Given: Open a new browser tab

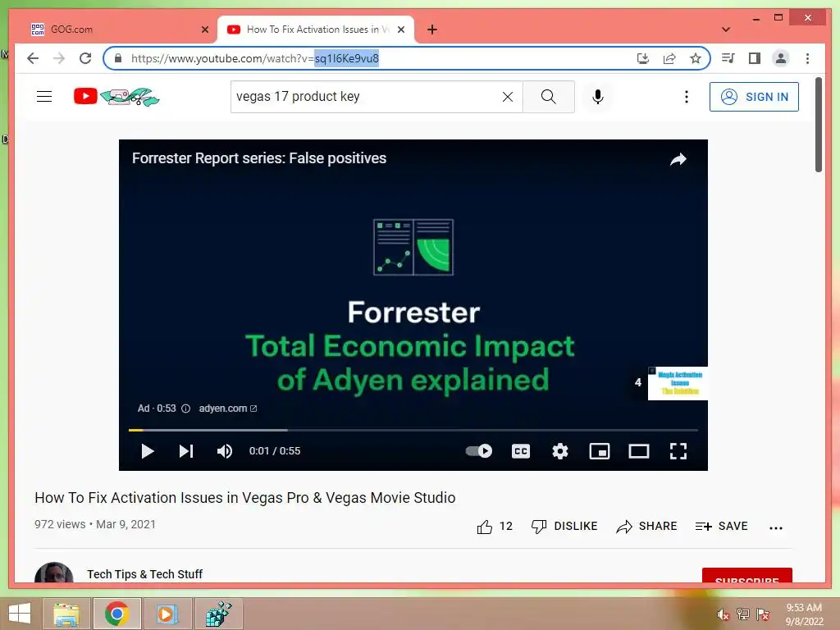Looking at the screenshot, I should point(432,30).
